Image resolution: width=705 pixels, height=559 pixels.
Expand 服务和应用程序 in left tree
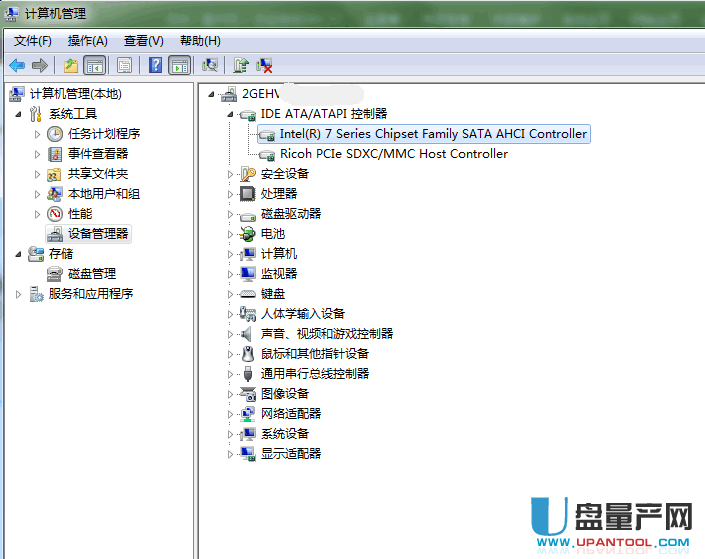click(x=19, y=294)
